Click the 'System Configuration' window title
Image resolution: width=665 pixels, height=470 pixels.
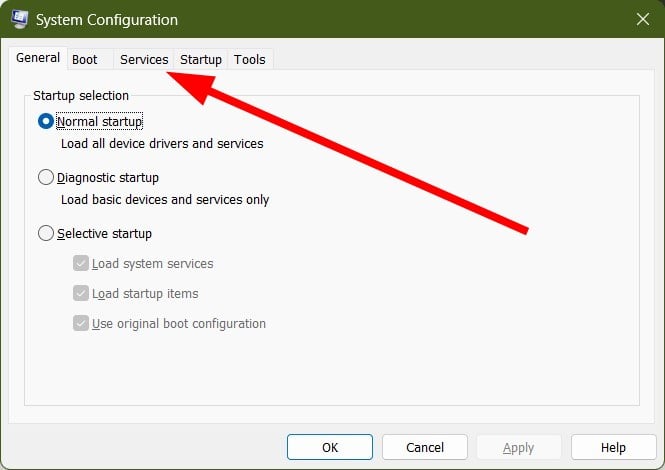[x=107, y=20]
